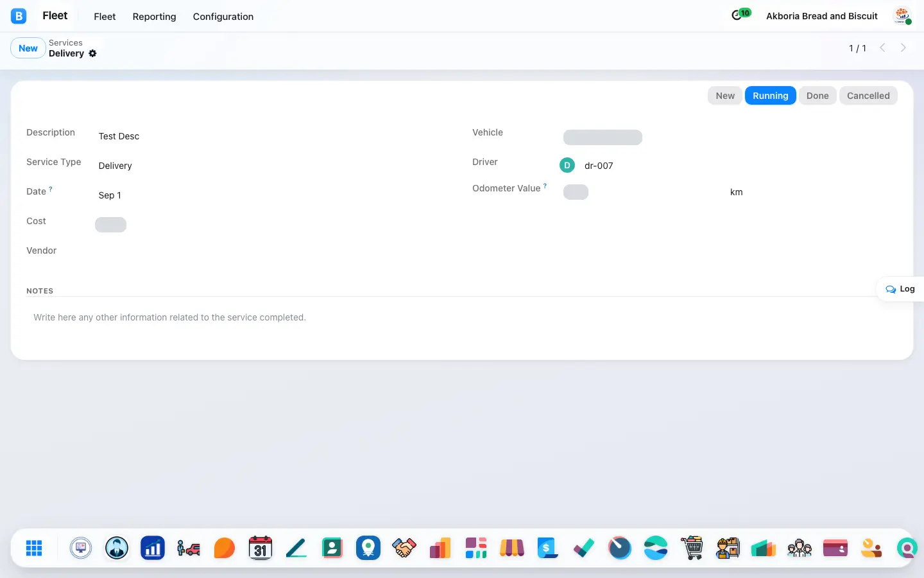Open the shopping cart app in dock
The image size is (924, 578).
[x=692, y=548]
